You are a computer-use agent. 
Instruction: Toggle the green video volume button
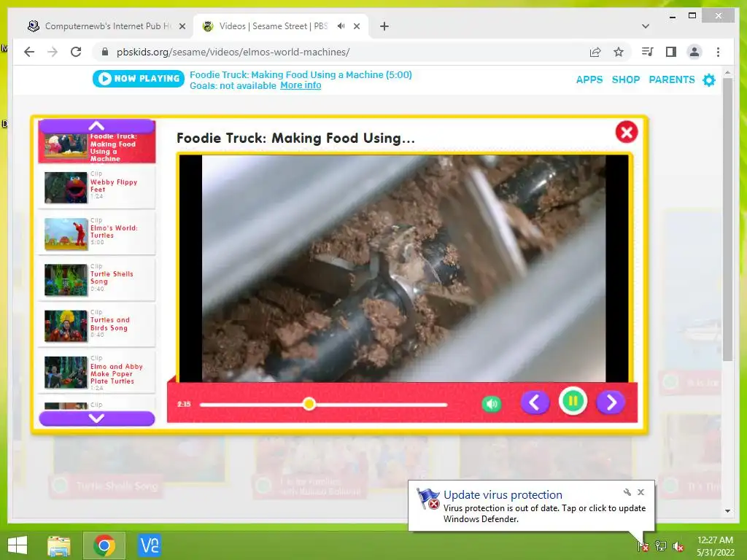(x=492, y=404)
